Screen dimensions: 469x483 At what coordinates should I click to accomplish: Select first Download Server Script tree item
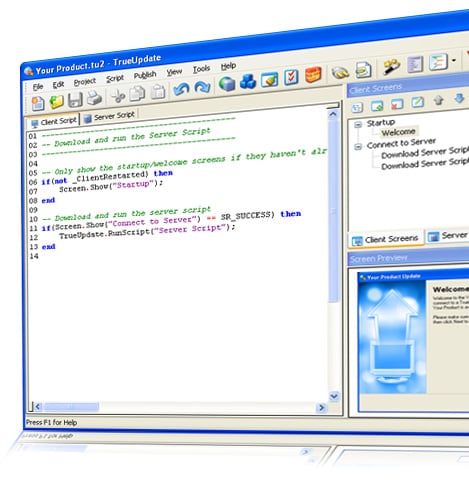pos(425,152)
